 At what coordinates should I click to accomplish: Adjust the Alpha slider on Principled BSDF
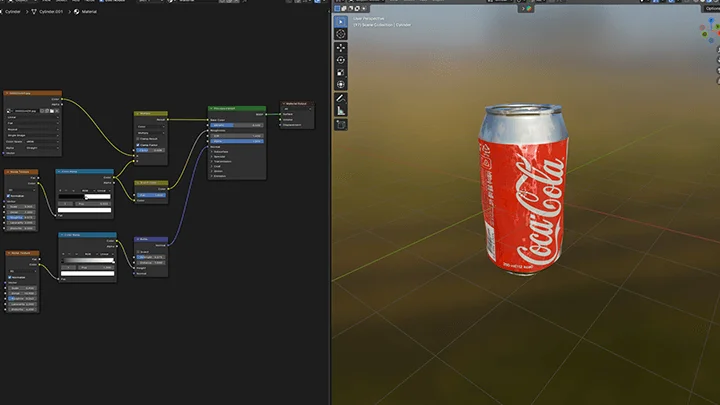[x=237, y=141]
